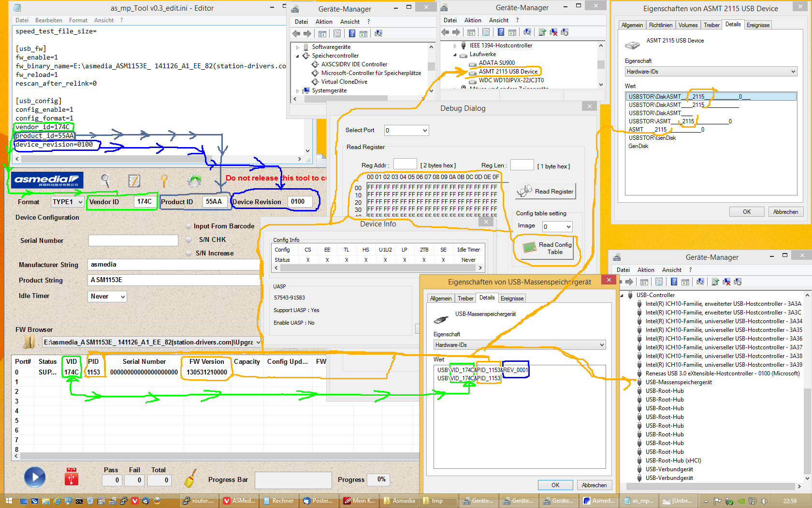This screenshot has height=508, width=812.
Task: Open the Format TYPE1 dropdown
Action: [x=67, y=202]
